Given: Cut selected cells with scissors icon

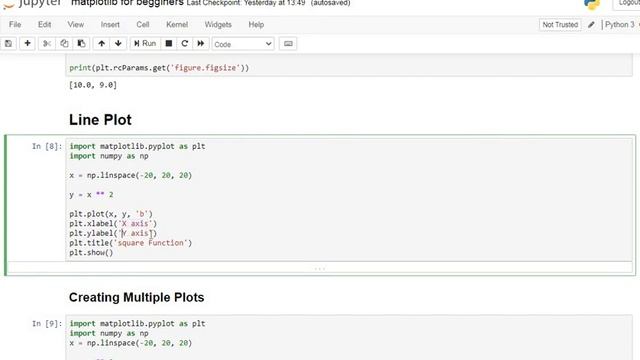Looking at the screenshot, I should [47, 44].
